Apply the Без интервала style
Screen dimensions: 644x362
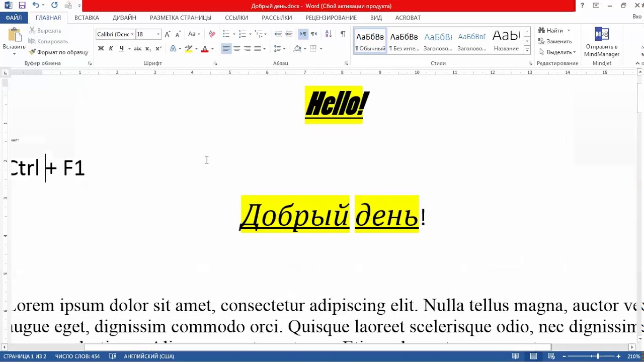[x=404, y=41]
